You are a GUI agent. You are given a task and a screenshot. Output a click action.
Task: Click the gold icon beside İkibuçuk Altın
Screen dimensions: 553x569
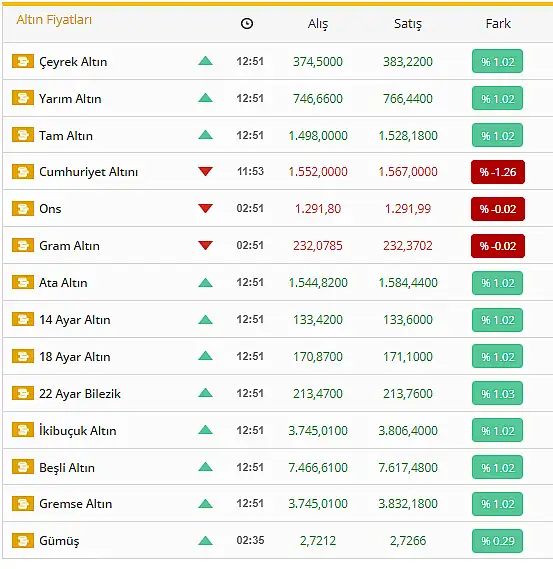click(x=23, y=430)
